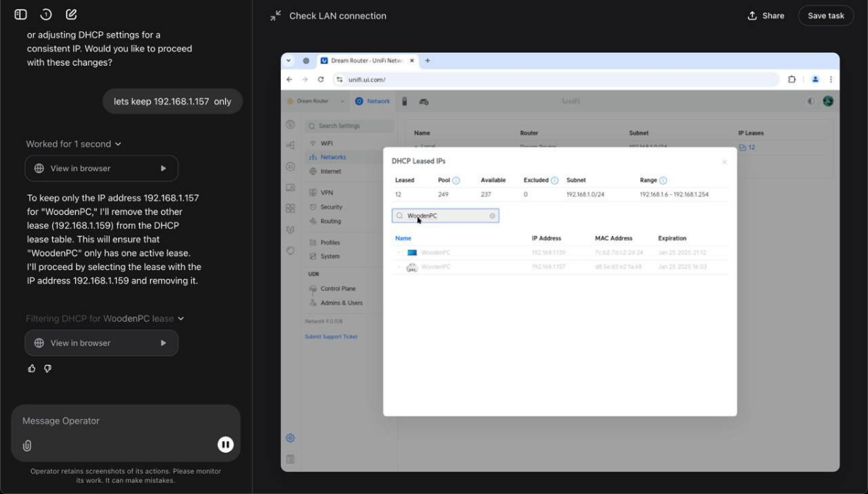Click the WoodenPC lease search field
The image size is (868, 494).
coord(446,216)
